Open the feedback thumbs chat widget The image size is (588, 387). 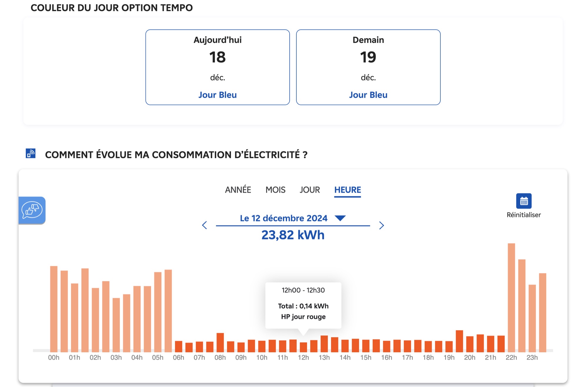pos(32,210)
